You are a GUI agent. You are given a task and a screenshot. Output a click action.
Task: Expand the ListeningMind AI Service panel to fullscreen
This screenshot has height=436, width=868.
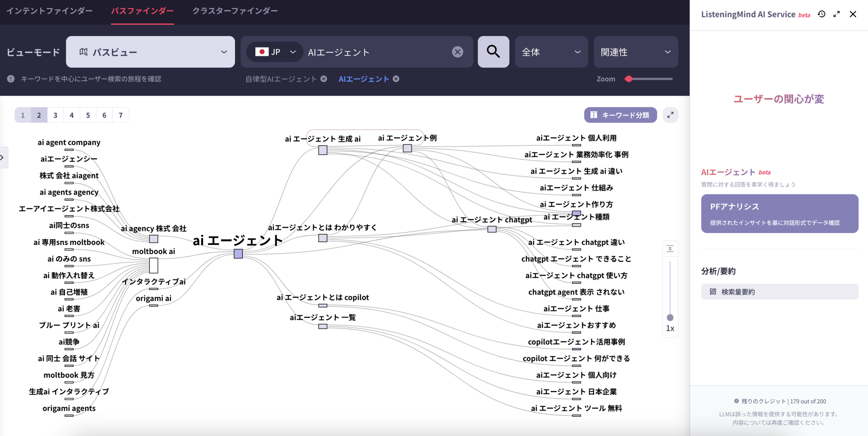[836, 14]
